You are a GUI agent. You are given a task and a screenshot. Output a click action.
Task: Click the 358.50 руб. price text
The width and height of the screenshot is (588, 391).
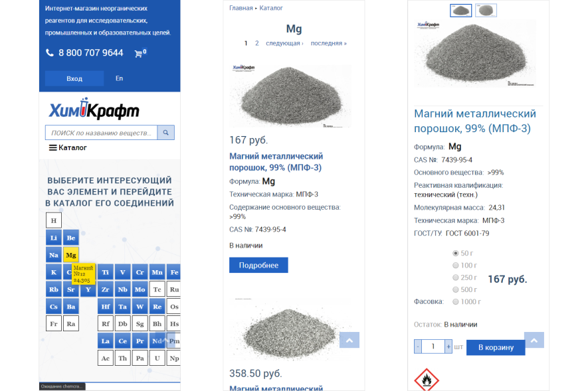point(255,373)
